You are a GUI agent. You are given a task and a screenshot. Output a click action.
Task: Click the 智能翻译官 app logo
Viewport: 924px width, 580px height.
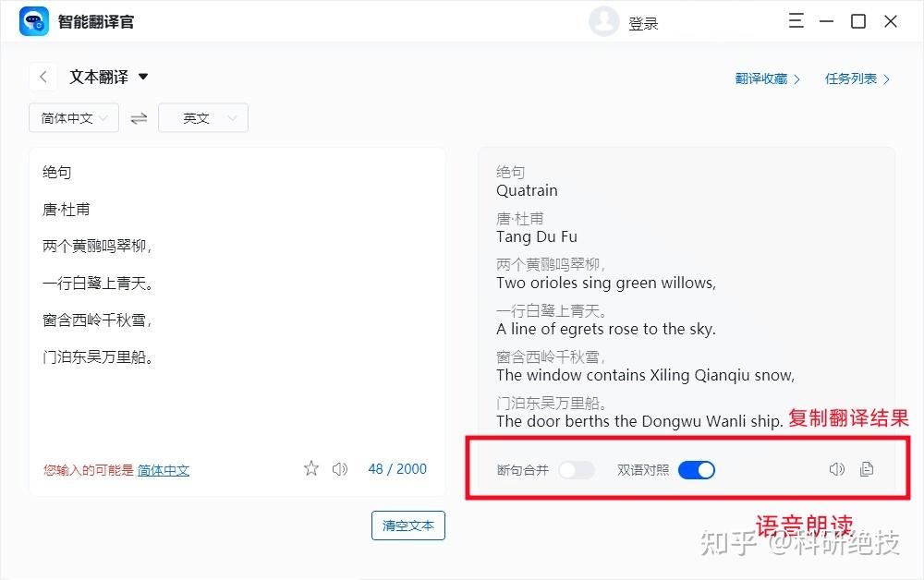tap(34, 22)
